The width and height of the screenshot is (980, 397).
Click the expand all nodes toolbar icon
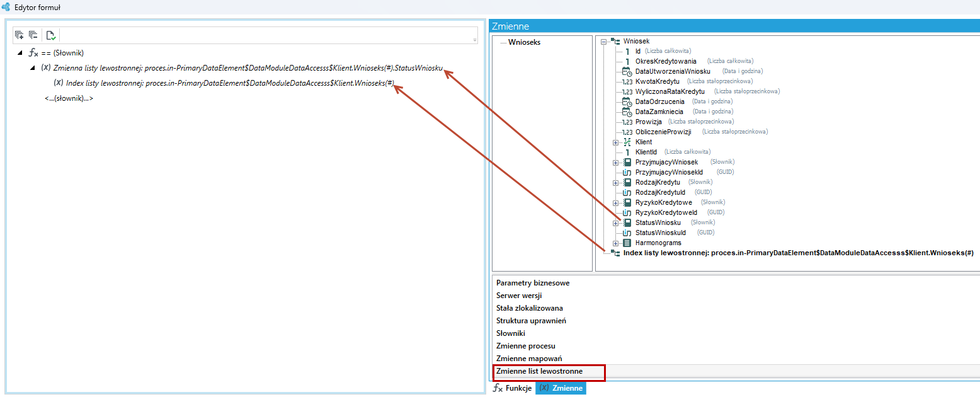click(x=20, y=35)
